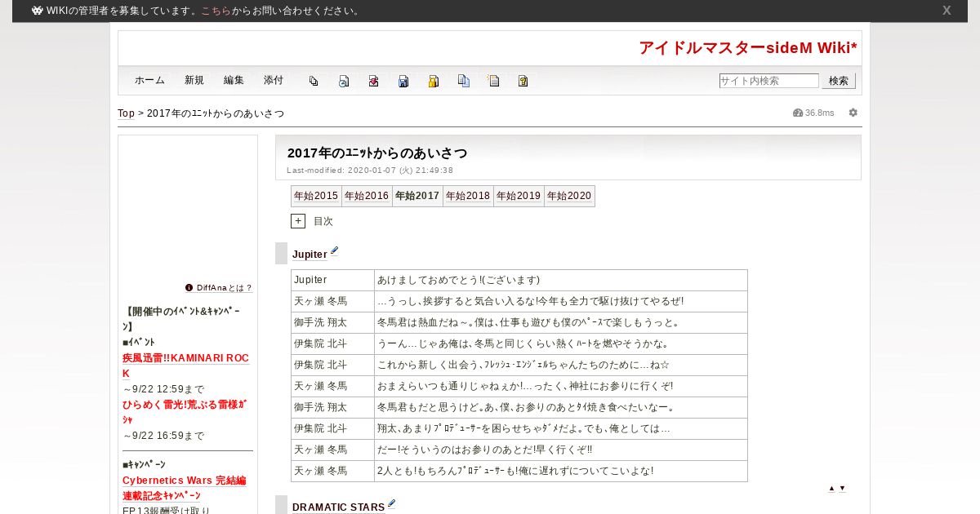Open the こちら link in notification bar

coord(216,11)
